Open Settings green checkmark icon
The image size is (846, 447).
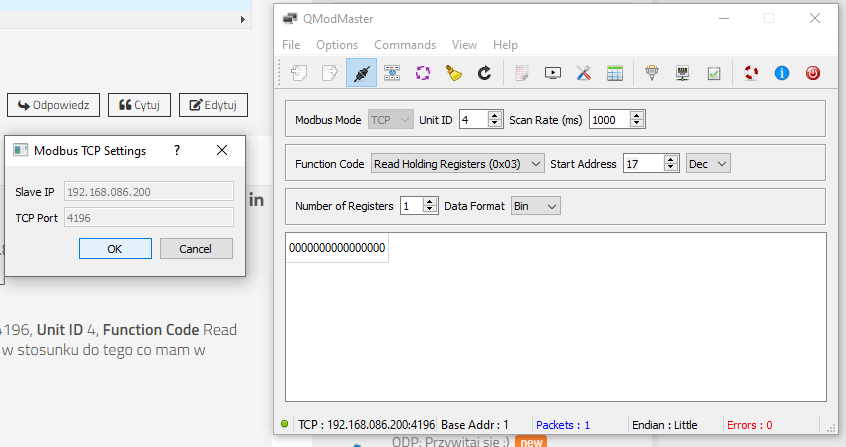pyautogui.click(x=714, y=73)
